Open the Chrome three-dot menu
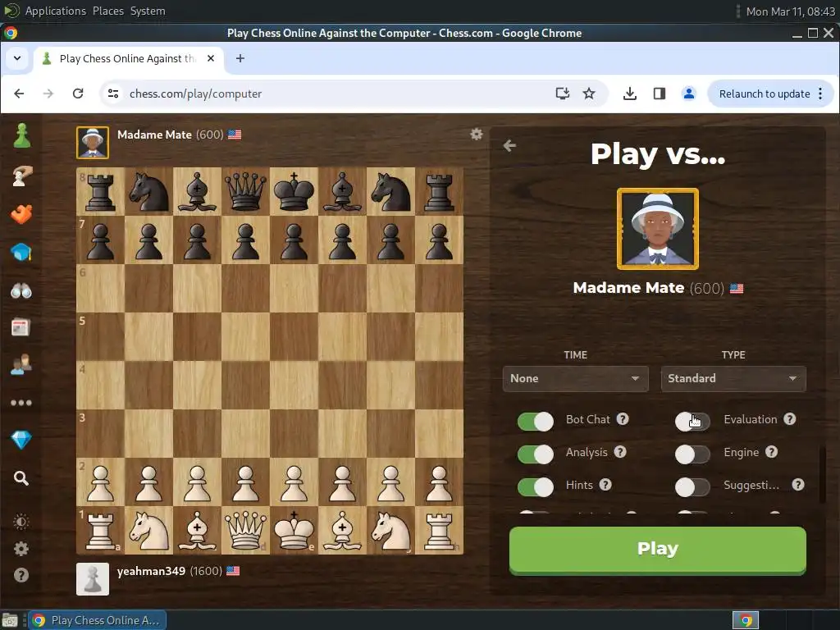 tap(820, 94)
